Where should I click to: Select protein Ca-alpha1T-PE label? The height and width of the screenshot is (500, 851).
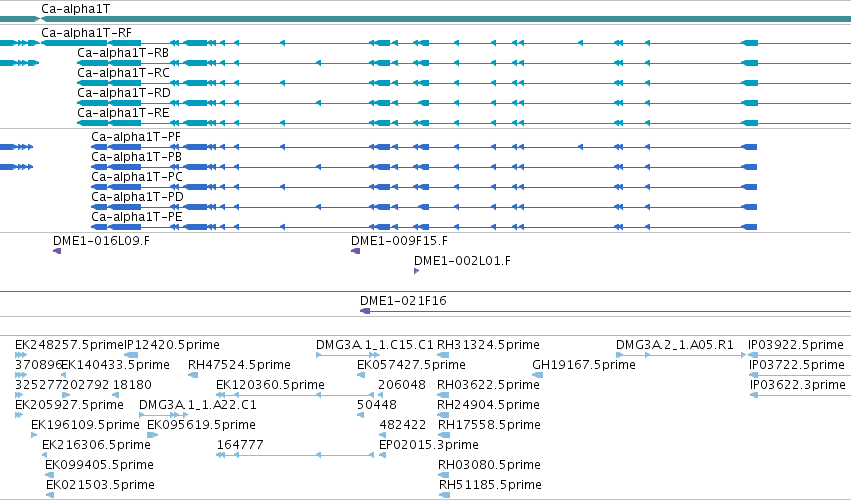click(137, 217)
